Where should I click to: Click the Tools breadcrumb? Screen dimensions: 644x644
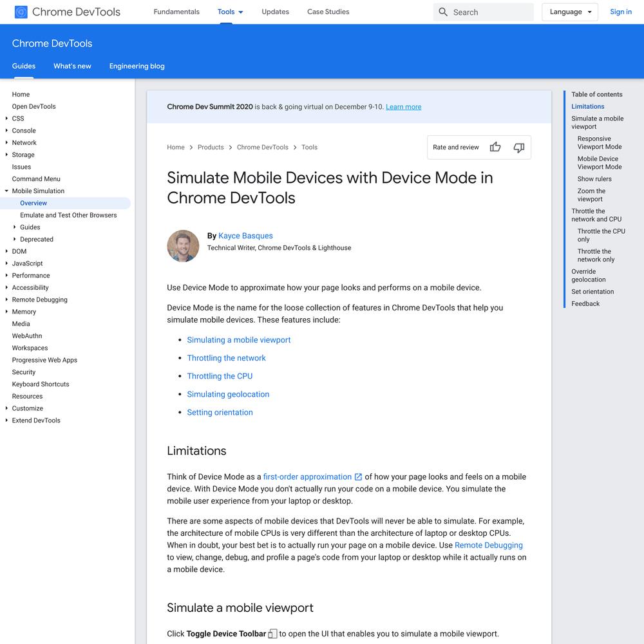(x=309, y=147)
